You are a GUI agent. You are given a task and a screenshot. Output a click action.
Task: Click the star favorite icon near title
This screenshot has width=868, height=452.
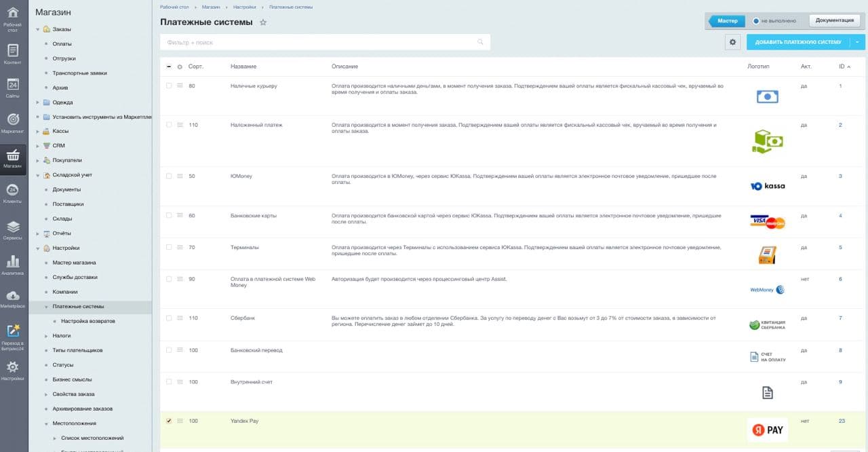click(x=263, y=22)
